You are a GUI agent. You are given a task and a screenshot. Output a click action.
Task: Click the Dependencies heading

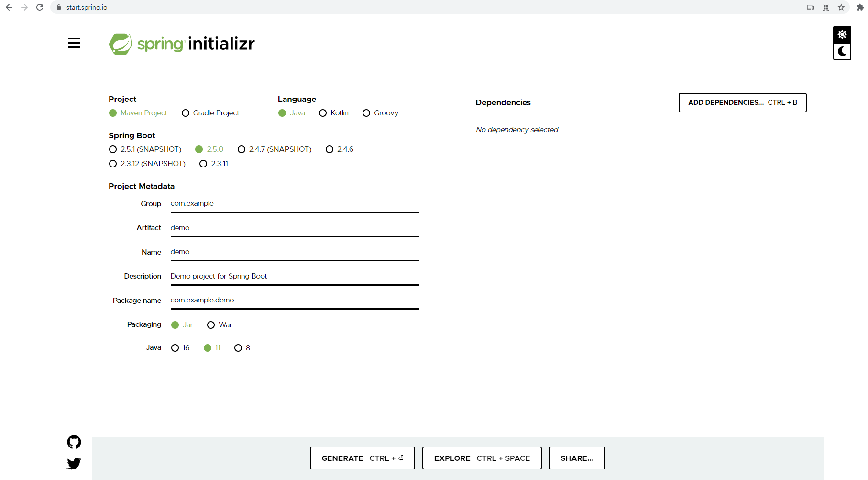tap(503, 102)
